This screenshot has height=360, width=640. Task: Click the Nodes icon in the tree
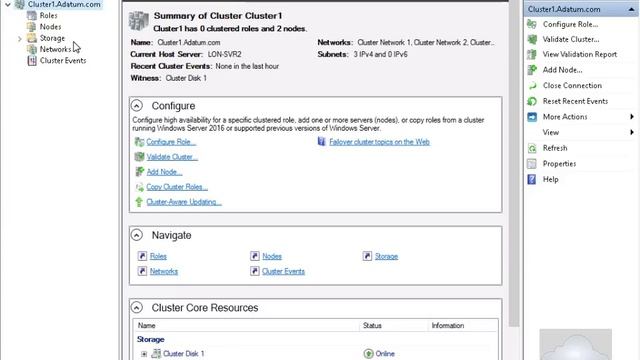point(31,27)
